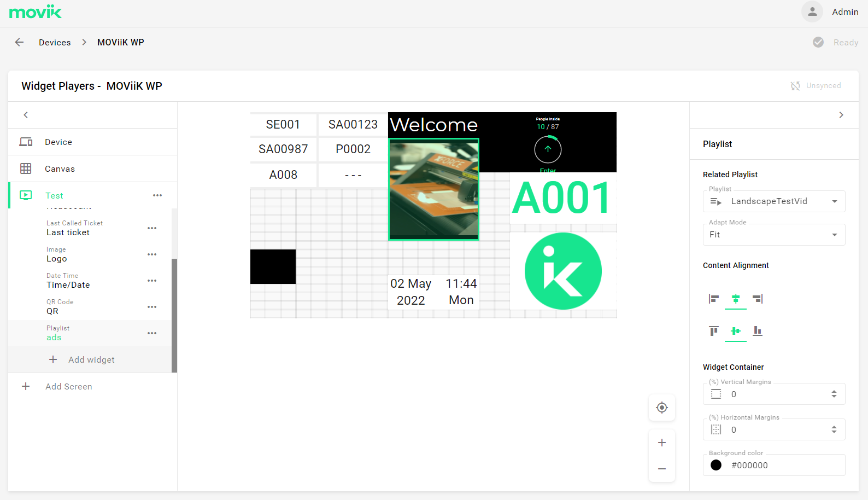Go back using the arrow icon
Screen dimensions: 868x500
tap(20, 42)
